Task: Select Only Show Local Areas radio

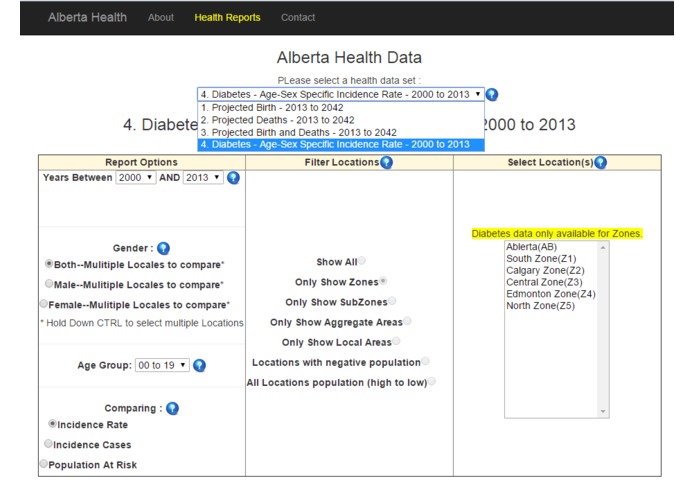Action: (x=396, y=341)
